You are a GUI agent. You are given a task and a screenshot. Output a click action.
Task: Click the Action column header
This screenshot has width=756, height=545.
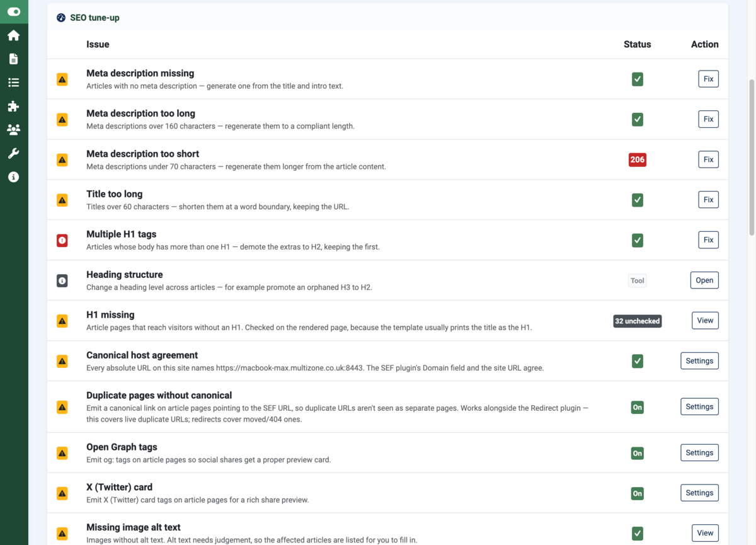(x=705, y=44)
